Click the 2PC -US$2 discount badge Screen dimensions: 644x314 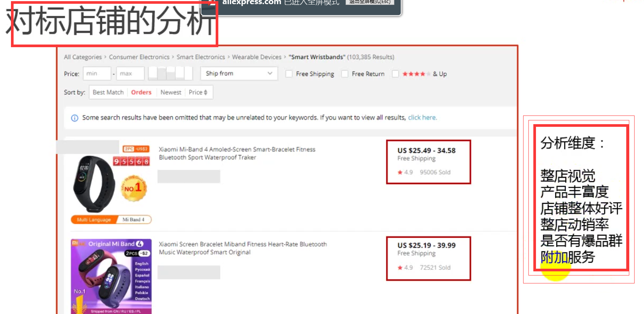tap(136, 149)
